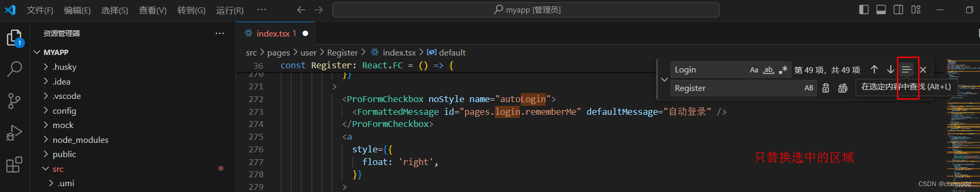Viewport: 980px width, 192px height.
Task: Click the VS Code logo icon
Action: tap(11, 10)
